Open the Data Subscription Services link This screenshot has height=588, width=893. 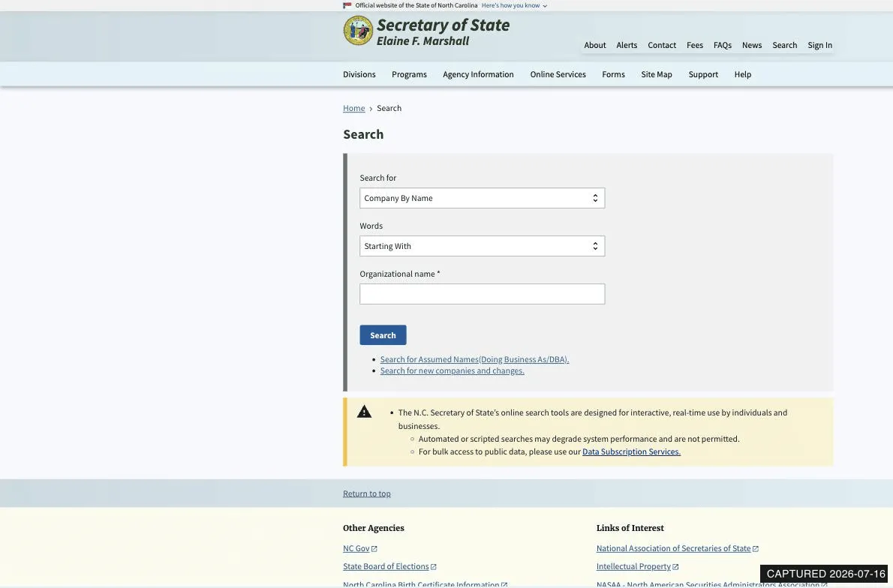tap(631, 451)
